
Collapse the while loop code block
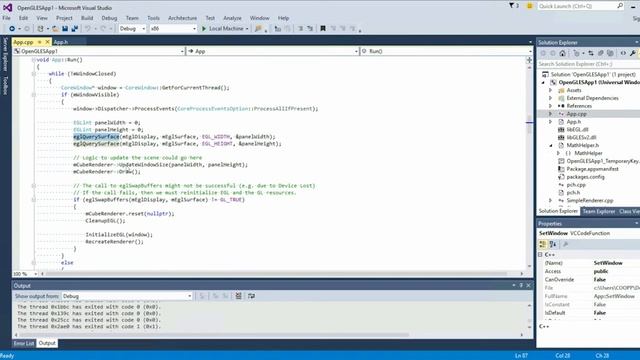coord(33,74)
